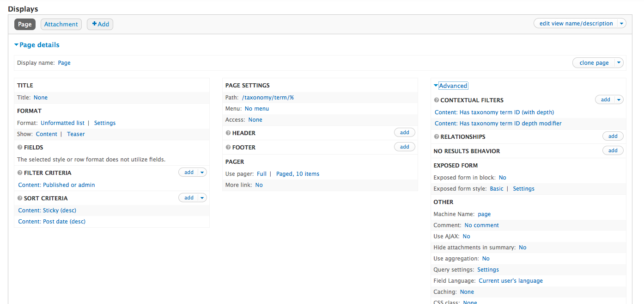Screen dimensions: 644x304
Task: Add a new Relationship
Action: [613, 136]
